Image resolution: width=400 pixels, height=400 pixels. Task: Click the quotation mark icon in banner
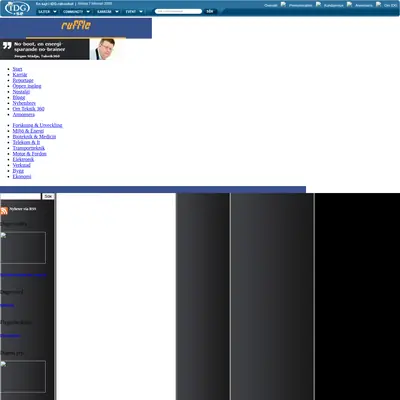pyautogui.click(x=7, y=46)
